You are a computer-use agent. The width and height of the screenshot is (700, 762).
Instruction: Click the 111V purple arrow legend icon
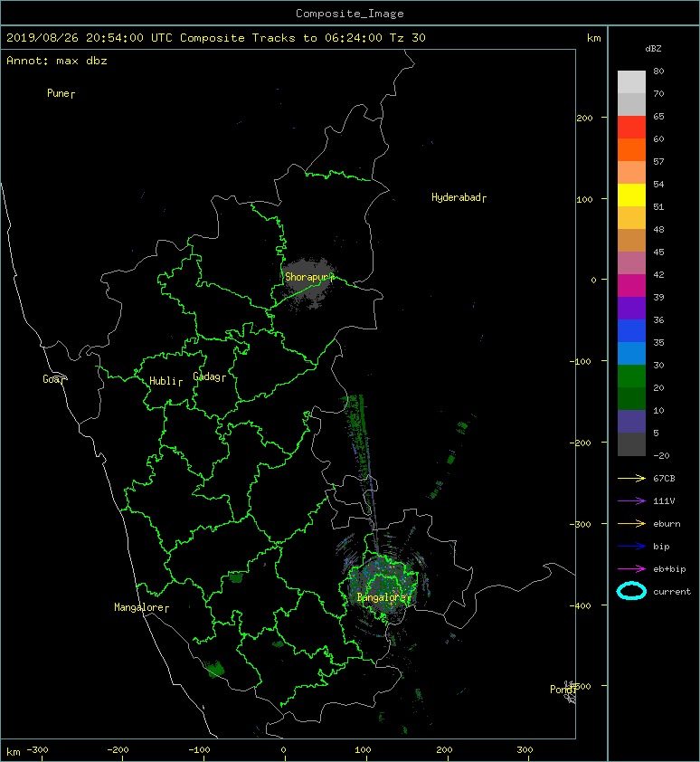pyautogui.click(x=631, y=500)
